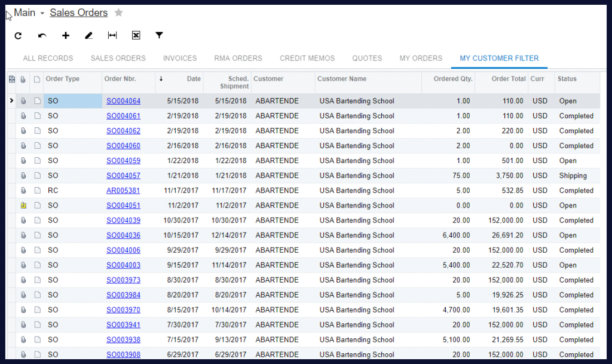
Task: Select the 19,926.25 order total cell
Action: point(501,295)
